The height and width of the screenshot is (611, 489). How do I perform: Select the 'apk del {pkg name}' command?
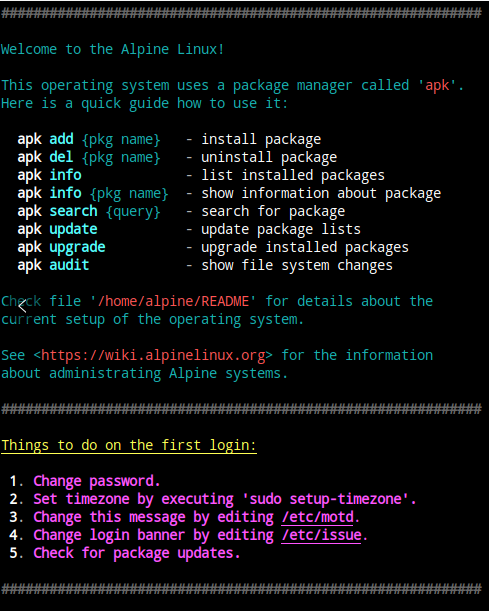pos(89,157)
